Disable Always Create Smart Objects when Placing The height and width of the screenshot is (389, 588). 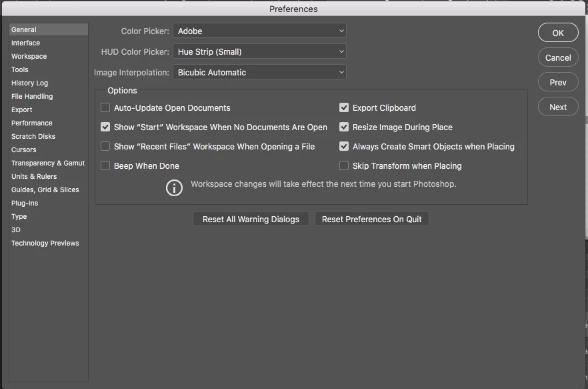point(344,146)
